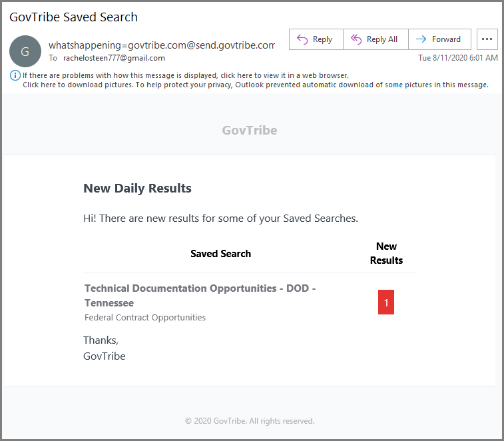504x441 pixels.
Task: Click the blue info icon in message bar
Action: (x=15, y=75)
